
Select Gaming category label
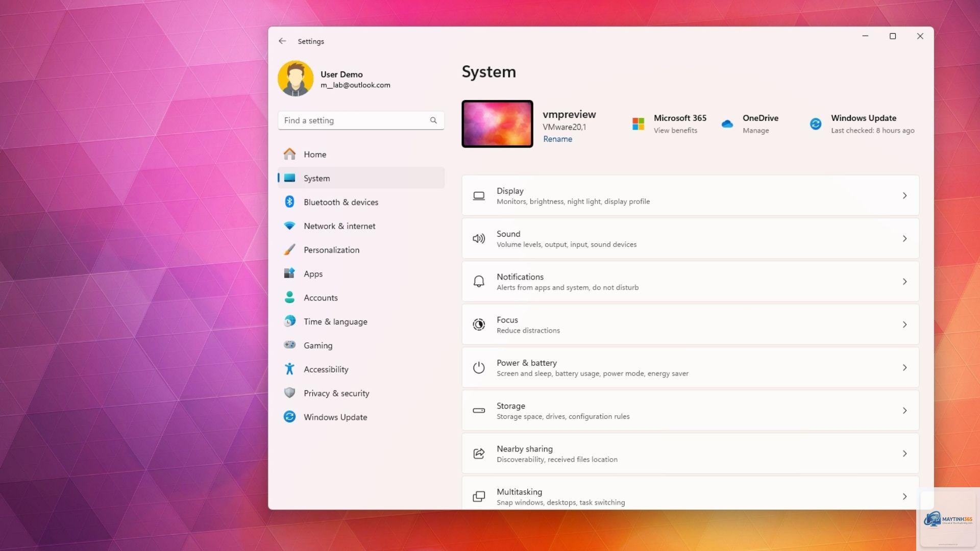pos(318,345)
